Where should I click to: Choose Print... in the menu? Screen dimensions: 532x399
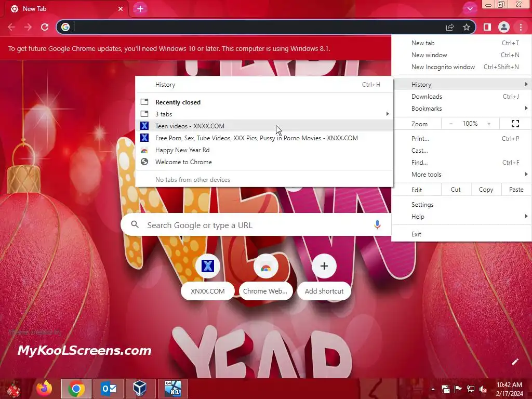[462, 138]
